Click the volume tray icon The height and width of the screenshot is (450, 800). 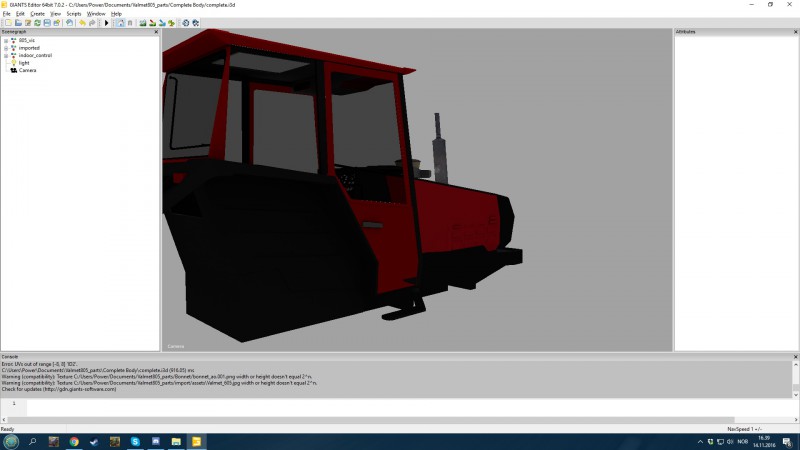coord(730,442)
